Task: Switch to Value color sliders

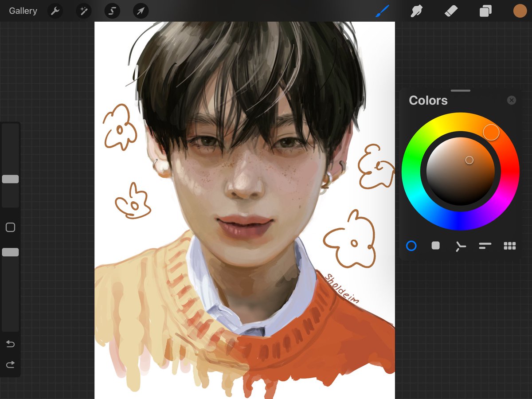Action: coord(485,246)
